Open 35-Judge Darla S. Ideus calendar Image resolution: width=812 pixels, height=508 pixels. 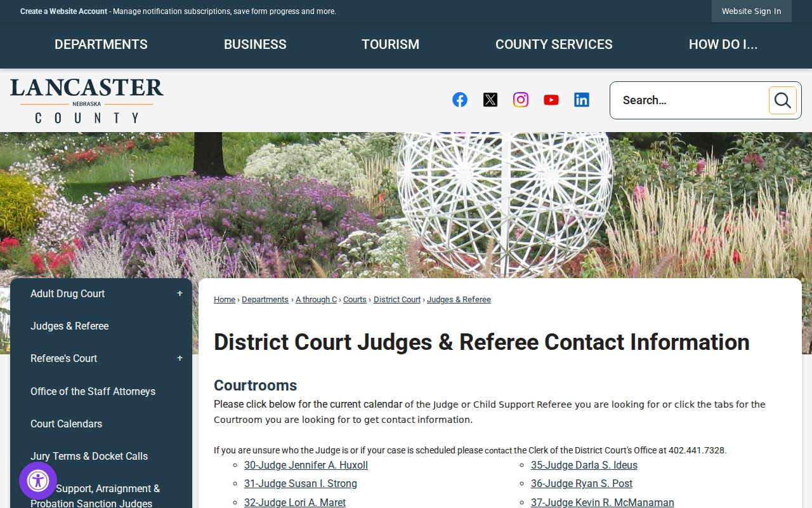(584, 465)
